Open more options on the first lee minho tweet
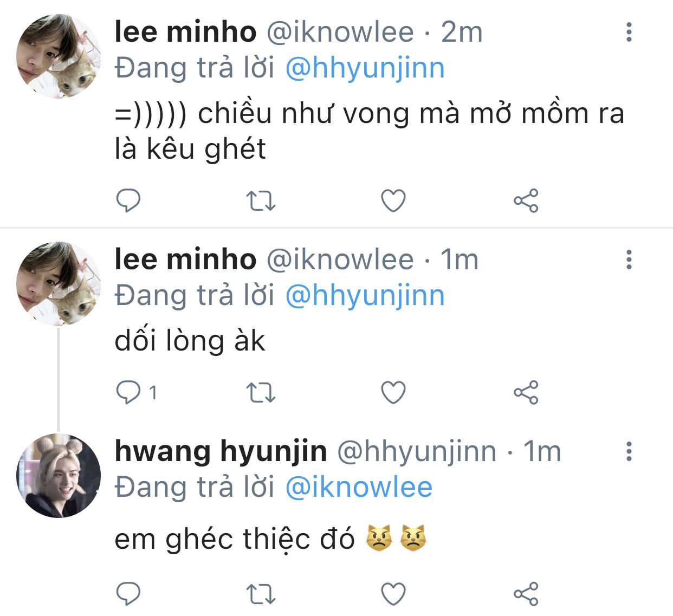 (629, 33)
